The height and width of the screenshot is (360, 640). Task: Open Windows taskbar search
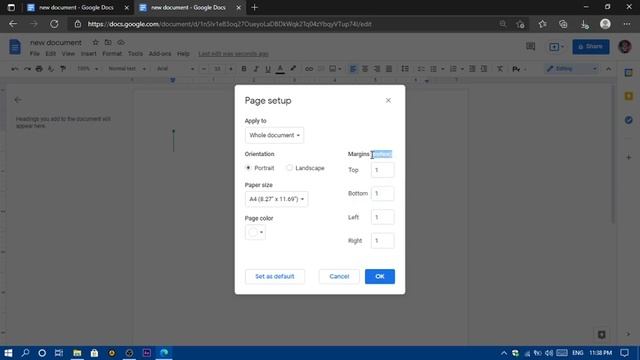pos(25,353)
